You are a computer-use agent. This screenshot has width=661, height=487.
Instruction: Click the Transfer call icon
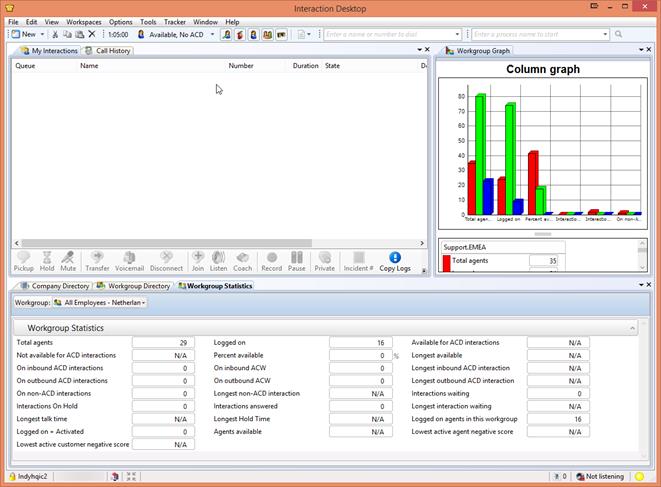[97, 261]
